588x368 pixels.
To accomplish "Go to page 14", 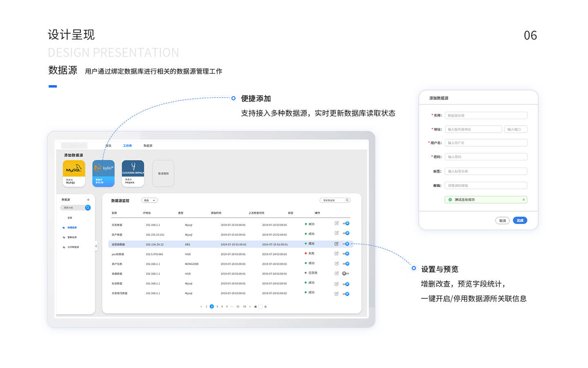I will tap(245, 306).
